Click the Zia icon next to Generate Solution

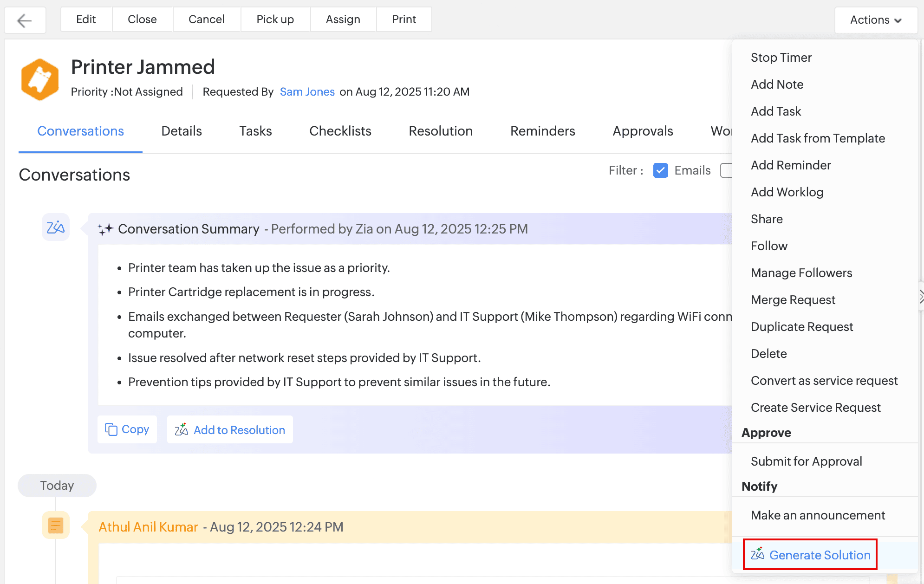[x=758, y=554]
